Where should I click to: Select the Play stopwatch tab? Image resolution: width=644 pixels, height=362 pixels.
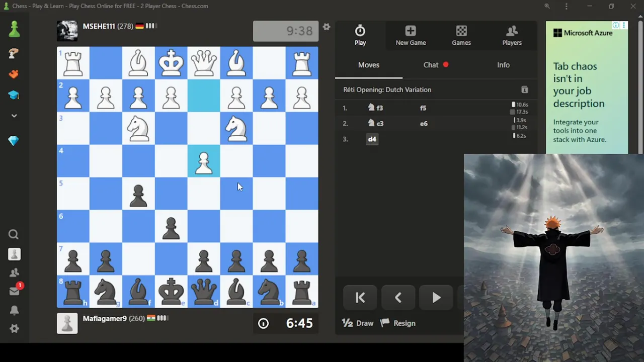[360, 35]
